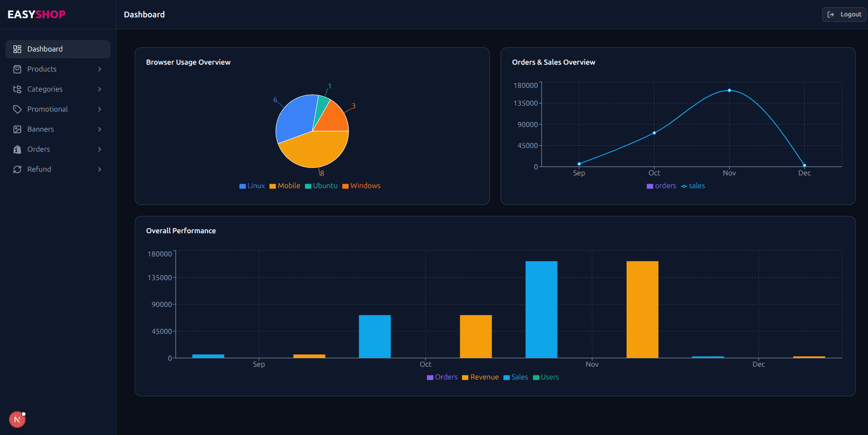Image resolution: width=868 pixels, height=435 pixels.
Task: Click the Nov data point on sales line
Action: [729, 91]
